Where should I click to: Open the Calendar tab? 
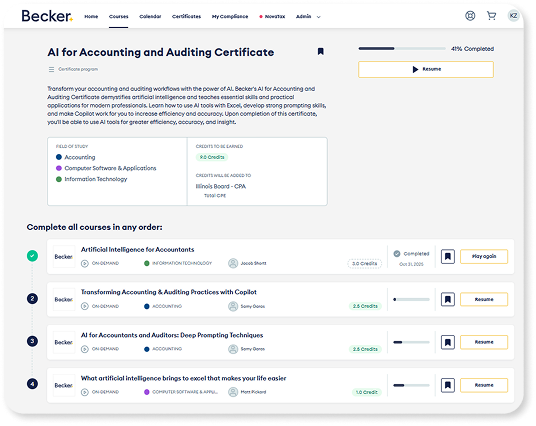[x=150, y=16]
